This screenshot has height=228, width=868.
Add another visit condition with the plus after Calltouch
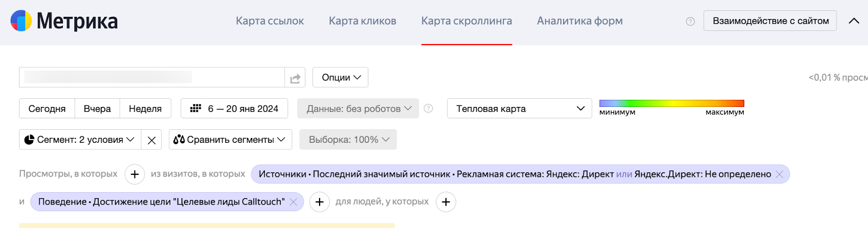[320, 202]
